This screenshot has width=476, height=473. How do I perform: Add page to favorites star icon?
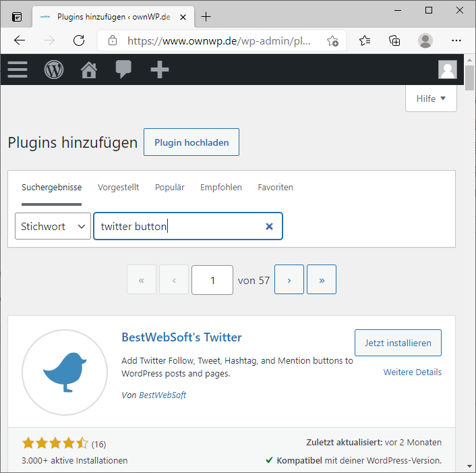click(332, 40)
